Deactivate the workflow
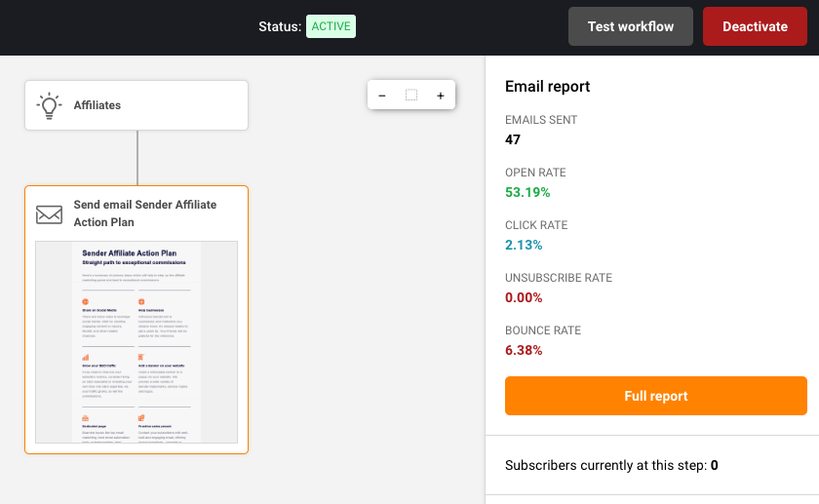Viewport: 819px width, 504px height. pyautogui.click(x=755, y=26)
